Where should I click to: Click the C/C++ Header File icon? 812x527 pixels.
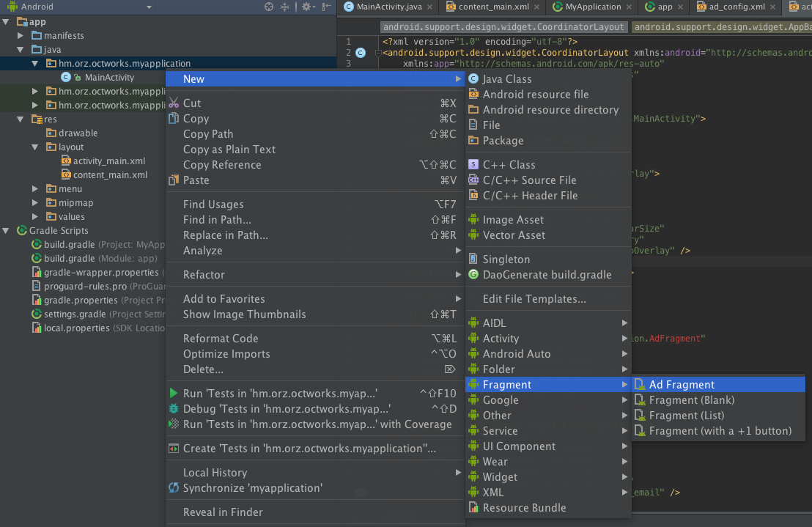(473, 195)
